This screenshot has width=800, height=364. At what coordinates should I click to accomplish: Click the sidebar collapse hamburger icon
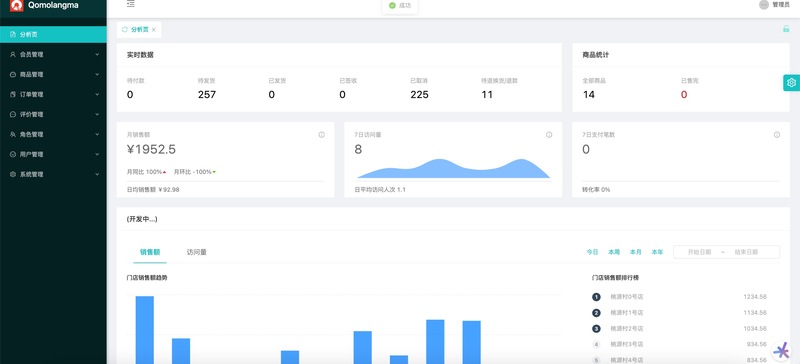click(131, 4)
